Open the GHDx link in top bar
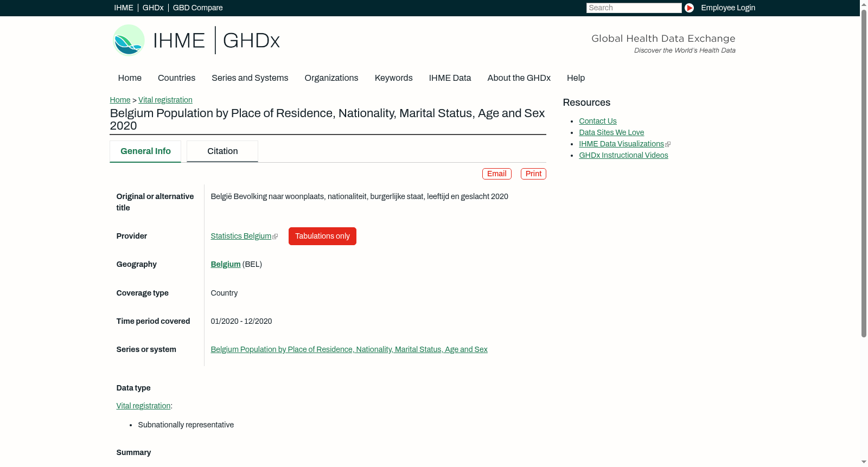This screenshot has width=868, height=467. coord(153,8)
